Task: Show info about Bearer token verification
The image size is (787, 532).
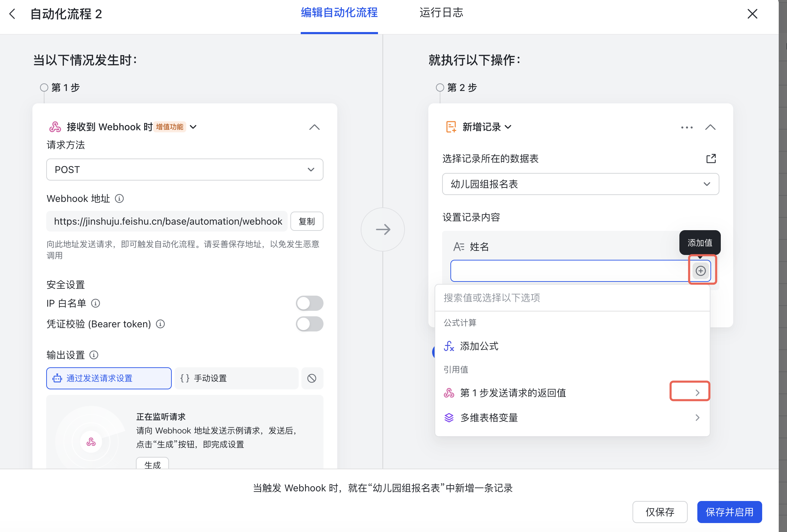Action: pos(160,324)
